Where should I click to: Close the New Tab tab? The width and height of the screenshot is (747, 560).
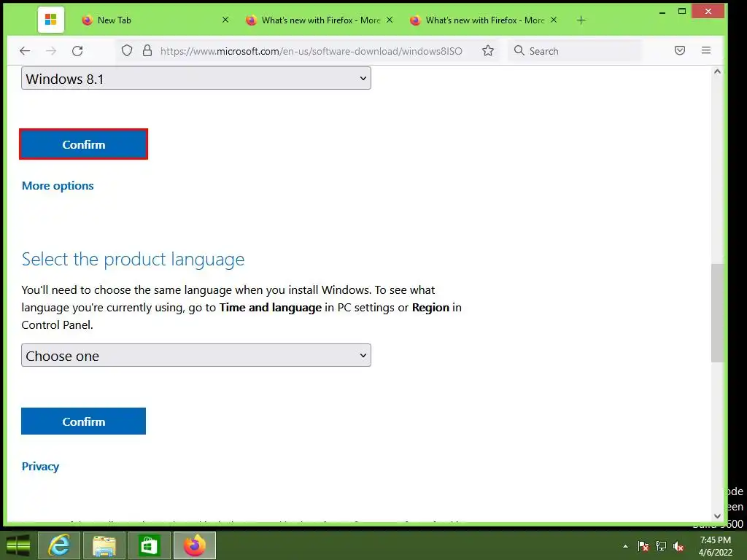click(225, 20)
